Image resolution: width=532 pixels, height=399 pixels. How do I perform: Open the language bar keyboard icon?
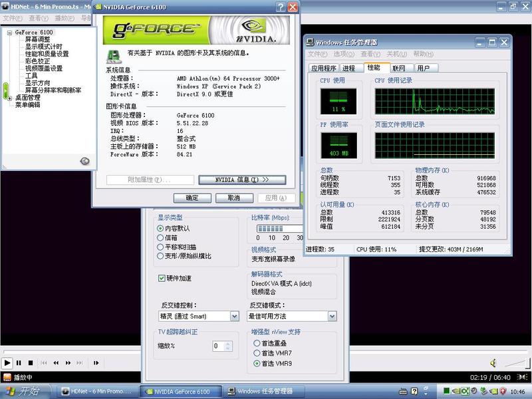coord(403,391)
